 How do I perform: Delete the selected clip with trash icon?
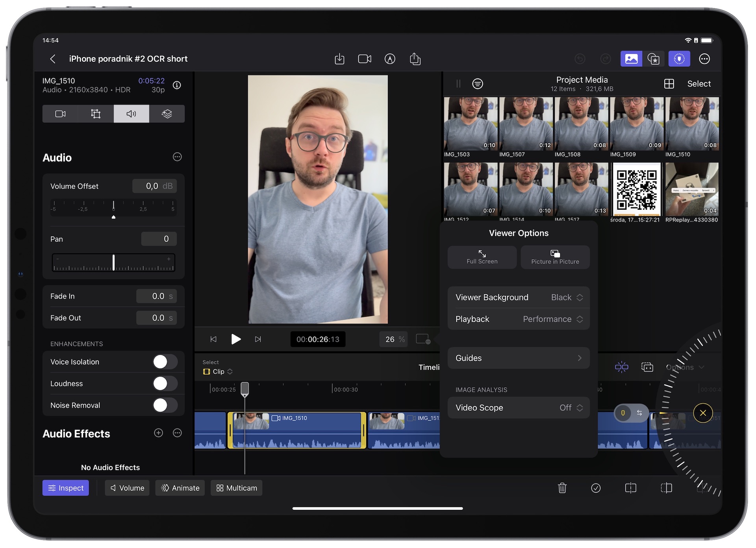click(562, 488)
